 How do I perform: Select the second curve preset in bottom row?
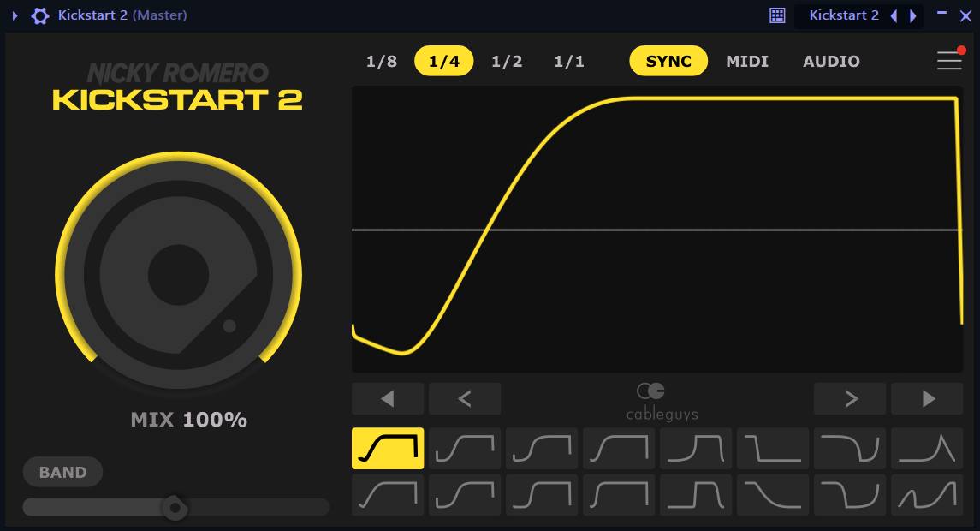465,495
